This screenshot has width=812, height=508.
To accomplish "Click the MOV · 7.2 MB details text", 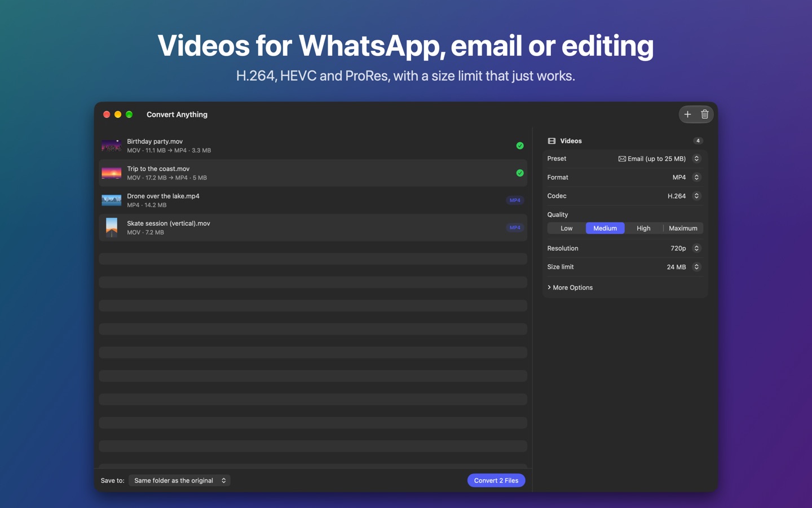I will pyautogui.click(x=145, y=233).
